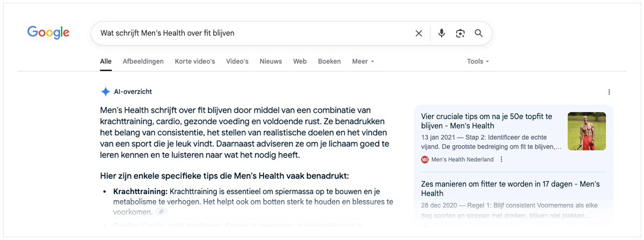Click 'Hier zijn enkele specifieke tips' heading

(225, 176)
